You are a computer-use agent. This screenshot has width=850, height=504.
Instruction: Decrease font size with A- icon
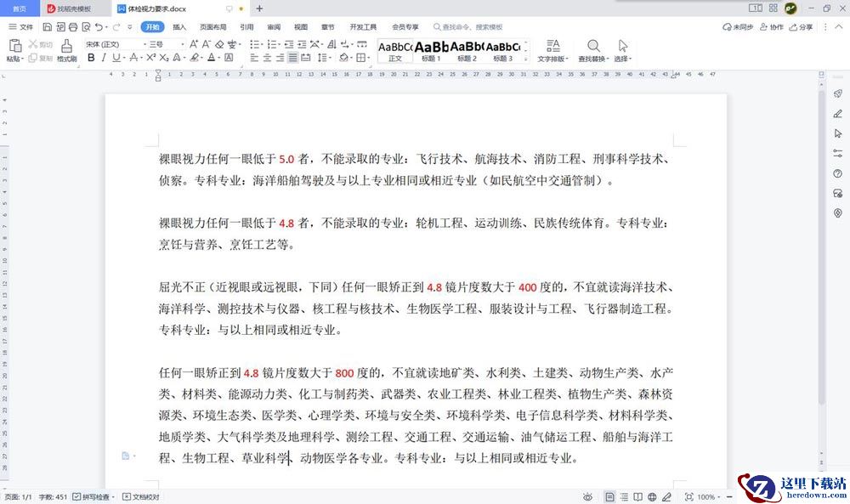point(206,44)
